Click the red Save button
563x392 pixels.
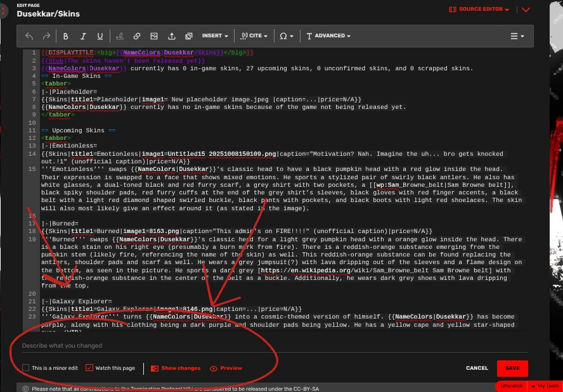click(x=512, y=368)
